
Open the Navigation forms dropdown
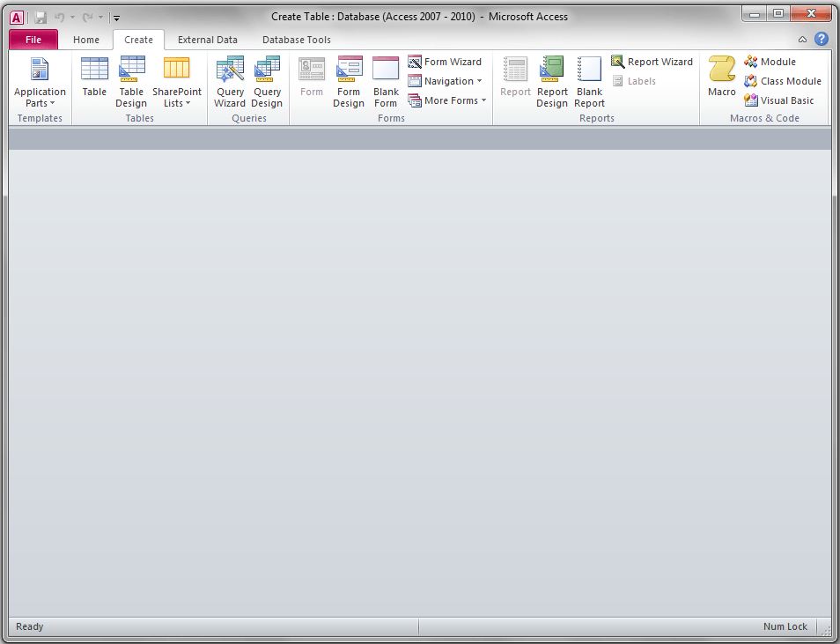click(445, 81)
